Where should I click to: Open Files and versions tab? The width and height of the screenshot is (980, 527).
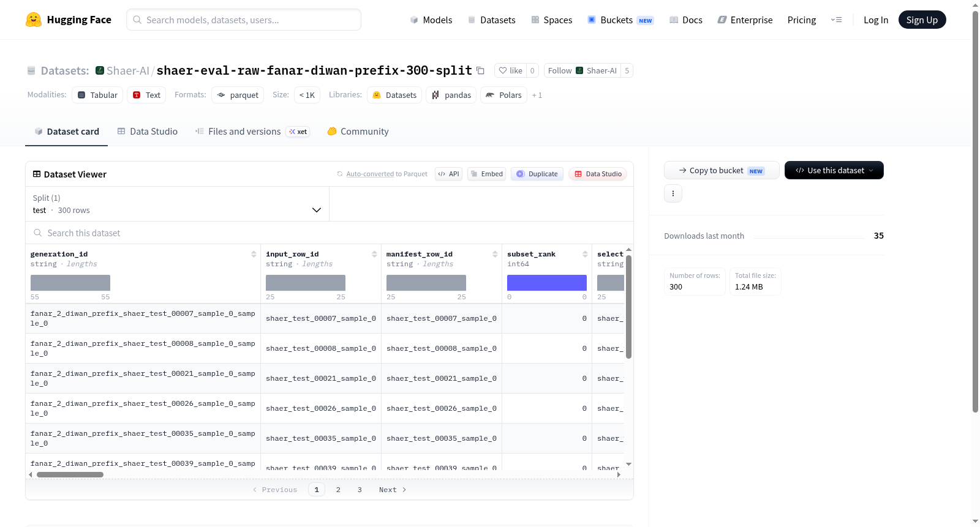pos(252,132)
